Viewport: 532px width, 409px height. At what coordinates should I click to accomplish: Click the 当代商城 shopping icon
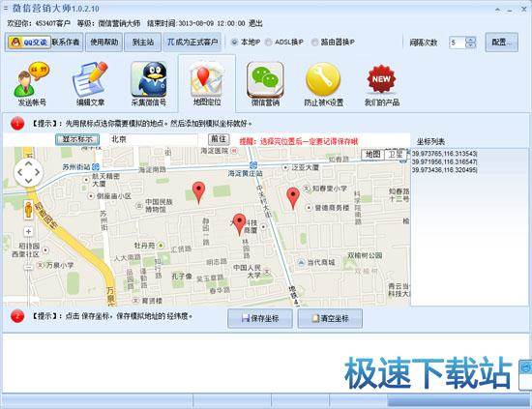[x=301, y=262]
